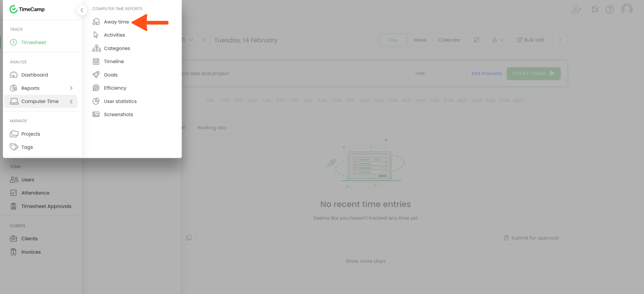Open the user filter dropdown
Viewport: 644px width, 294px height.
coord(498,40)
